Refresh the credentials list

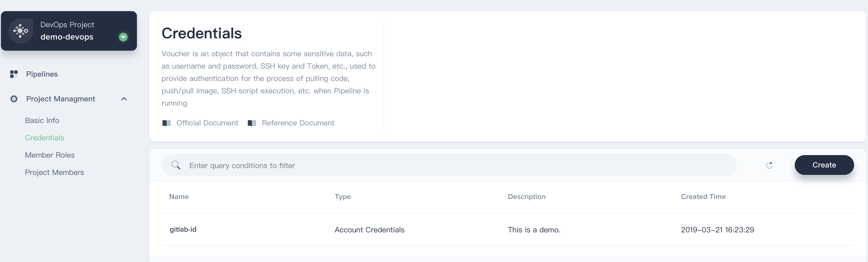pos(769,165)
